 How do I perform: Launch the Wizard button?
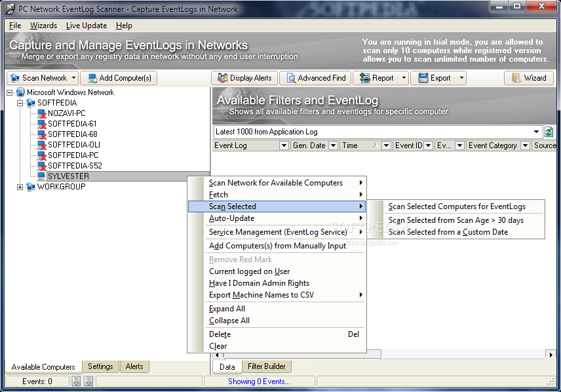pyautogui.click(x=529, y=78)
